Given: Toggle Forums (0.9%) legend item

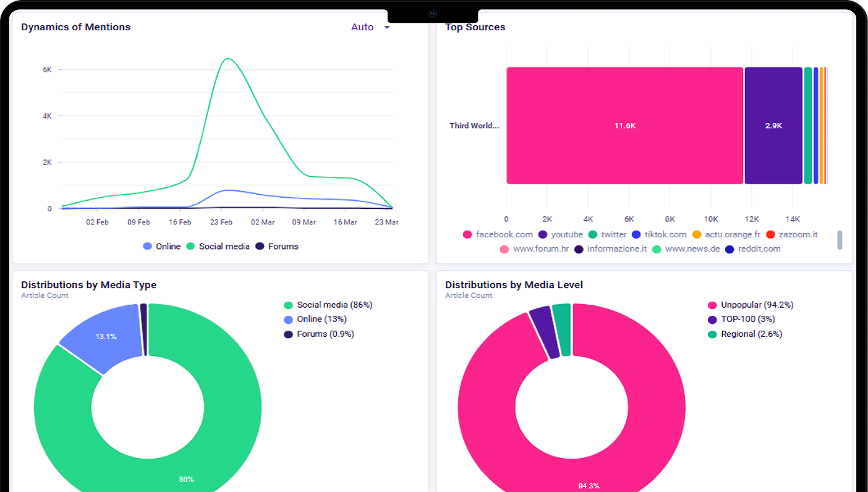Looking at the screenshot, I should point(319,334).
